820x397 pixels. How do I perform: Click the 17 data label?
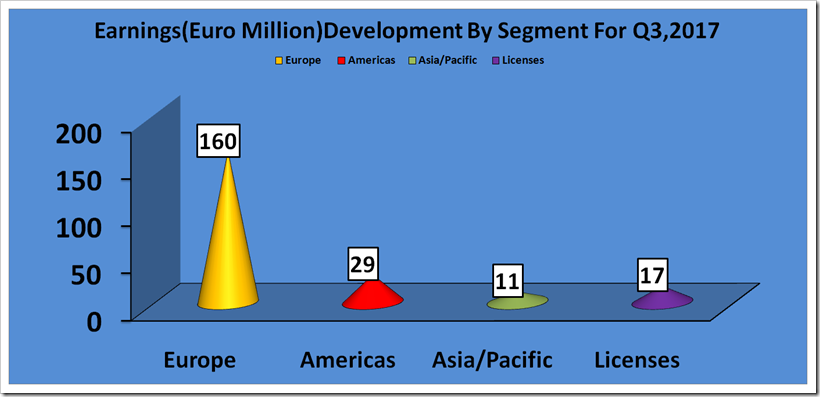652,275
